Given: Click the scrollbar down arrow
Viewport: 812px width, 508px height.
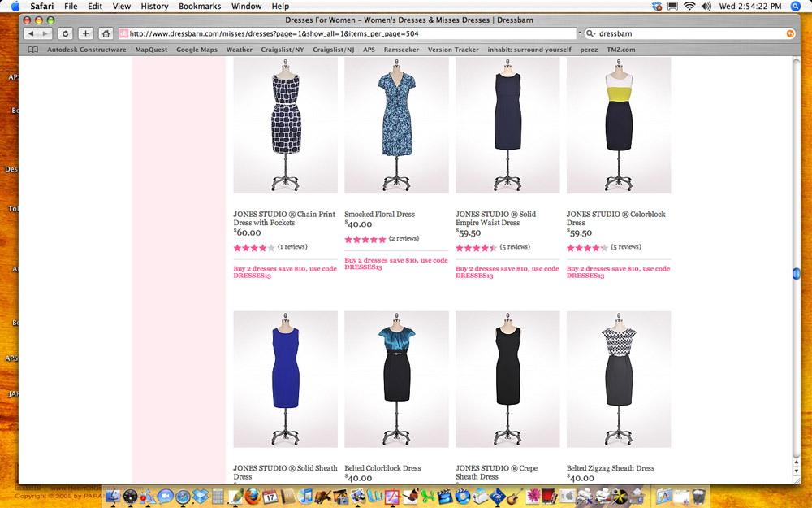Looking at the screenshot, I should point(796,471).
